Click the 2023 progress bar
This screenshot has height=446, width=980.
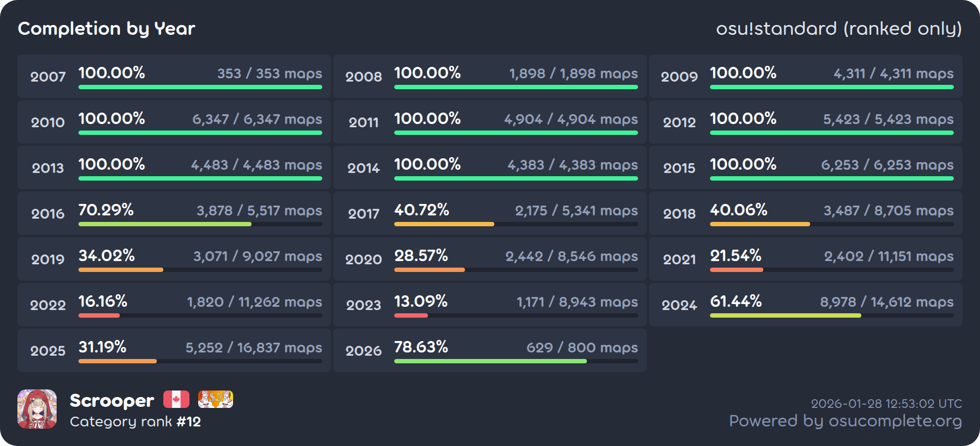click(x=516, y=315)
